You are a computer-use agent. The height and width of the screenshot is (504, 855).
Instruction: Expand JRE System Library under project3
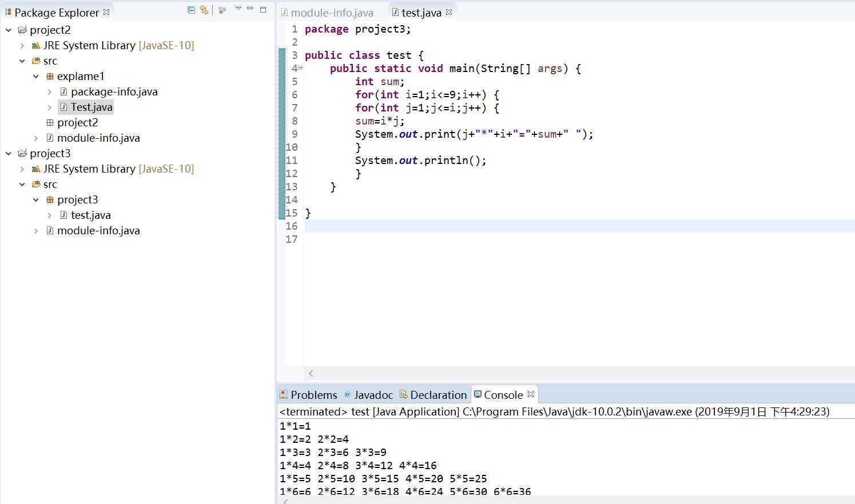click(22, 169)
